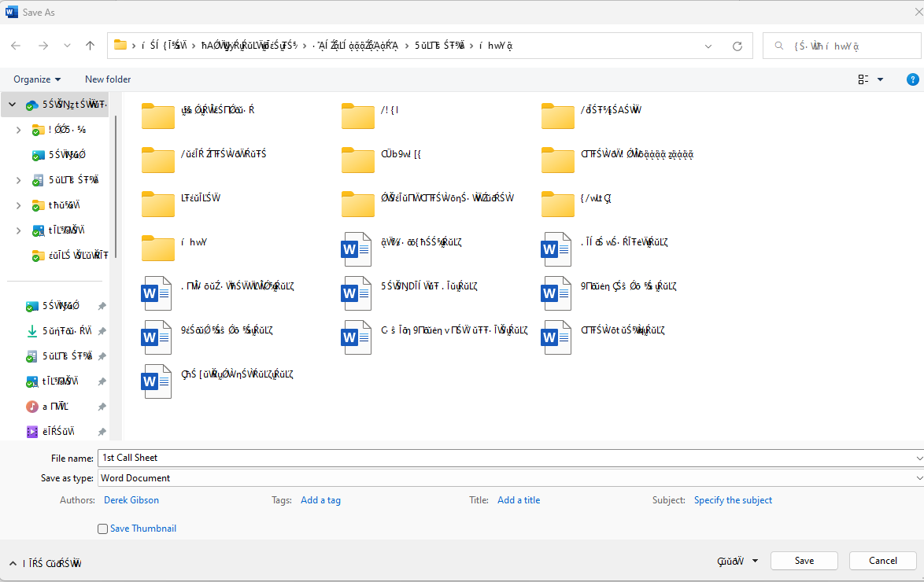Click the up-to-parent-folder arrow icon

90,46
